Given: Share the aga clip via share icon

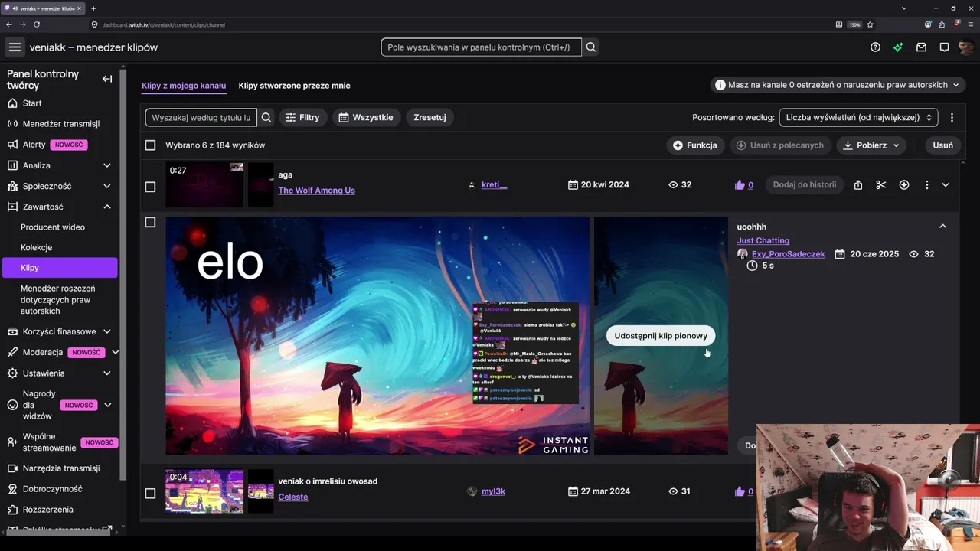Looking at the screenshot, I should [x=857, y=184].
